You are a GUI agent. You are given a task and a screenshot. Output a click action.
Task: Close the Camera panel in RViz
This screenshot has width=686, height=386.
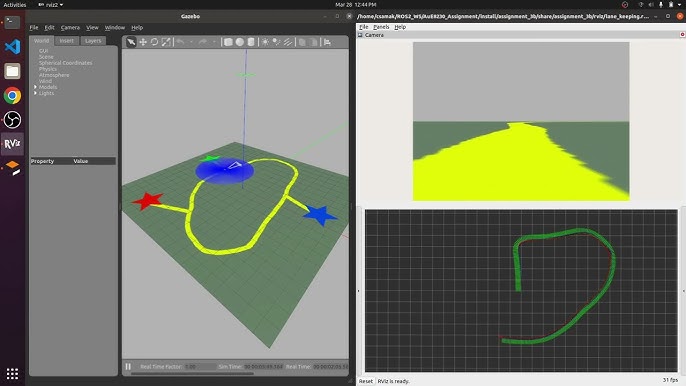682,35
